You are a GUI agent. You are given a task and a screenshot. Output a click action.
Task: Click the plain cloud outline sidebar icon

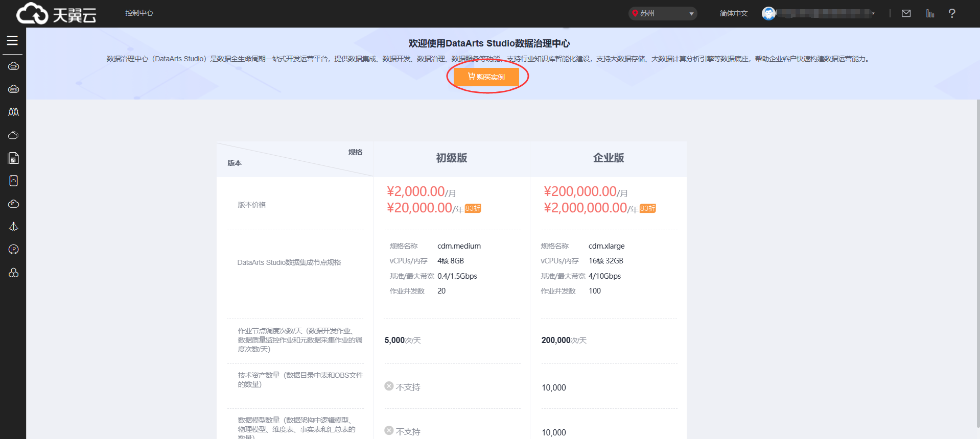(14, 135)
